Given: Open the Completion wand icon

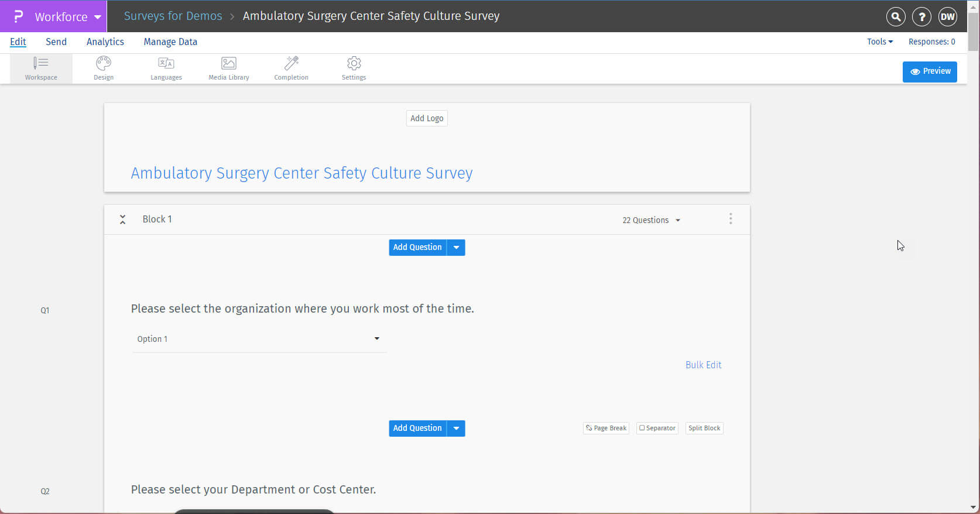Looking at the screenshot, I should pyautogui.click(x=292, y=68).
